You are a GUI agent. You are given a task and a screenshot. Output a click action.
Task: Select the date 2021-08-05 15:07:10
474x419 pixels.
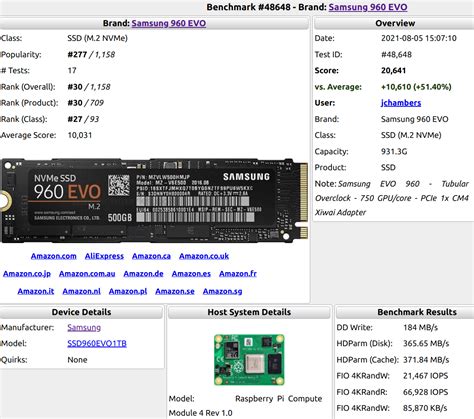coord(419,38)
